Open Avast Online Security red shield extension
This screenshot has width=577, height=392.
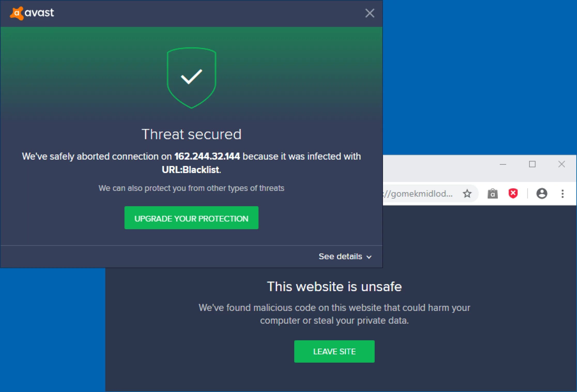point(513,193)
